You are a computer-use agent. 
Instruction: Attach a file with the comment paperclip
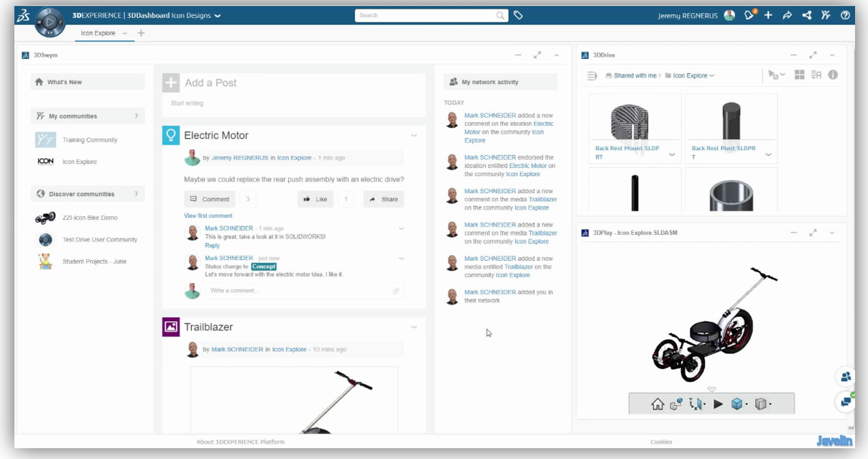click(x=396, y=291)
